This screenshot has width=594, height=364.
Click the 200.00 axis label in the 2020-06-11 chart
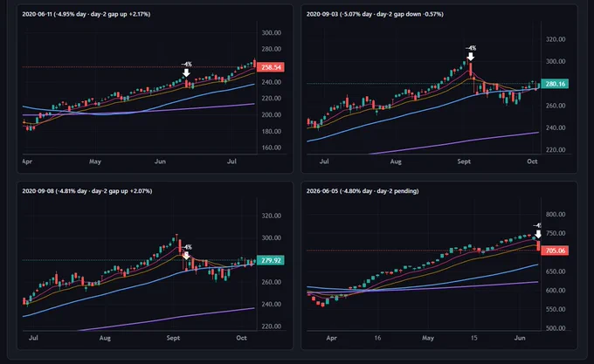(x=272, y=114)
